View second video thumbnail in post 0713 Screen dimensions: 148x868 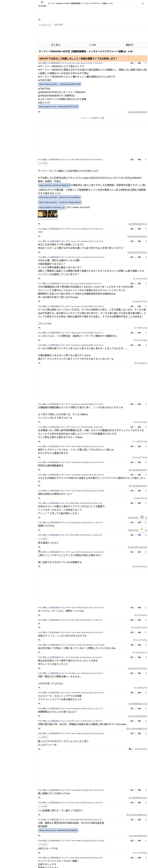[53, 214]
